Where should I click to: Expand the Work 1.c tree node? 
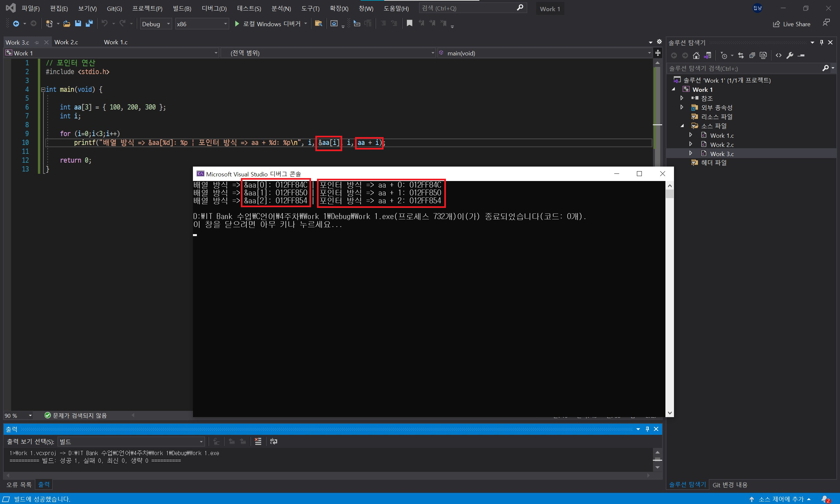coord(690,135)
